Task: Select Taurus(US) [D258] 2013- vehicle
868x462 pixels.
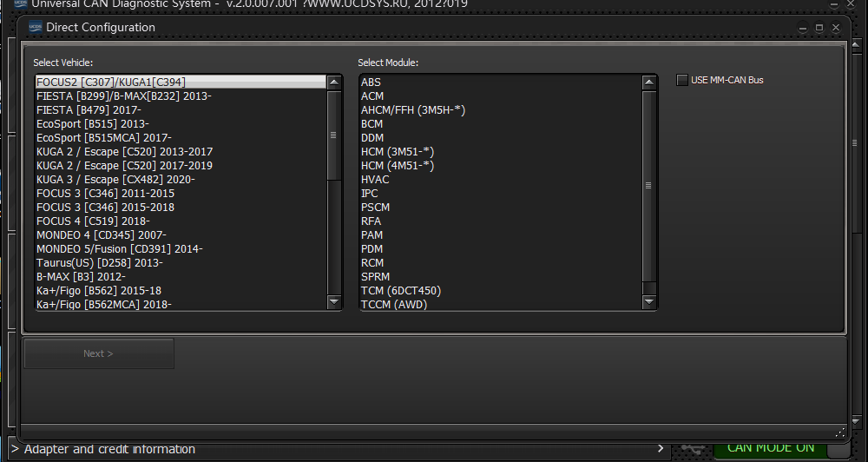Action: click(181, 262)
